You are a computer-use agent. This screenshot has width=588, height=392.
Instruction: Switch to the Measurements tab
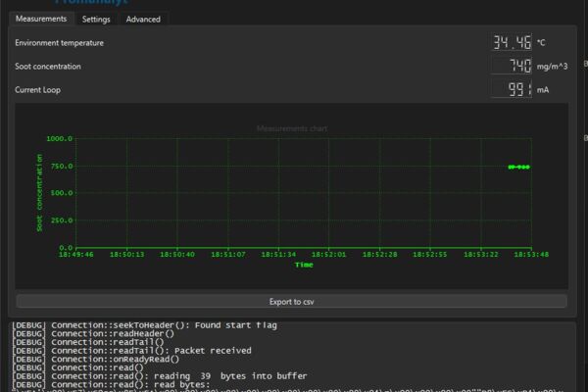[x=41, y=19]
